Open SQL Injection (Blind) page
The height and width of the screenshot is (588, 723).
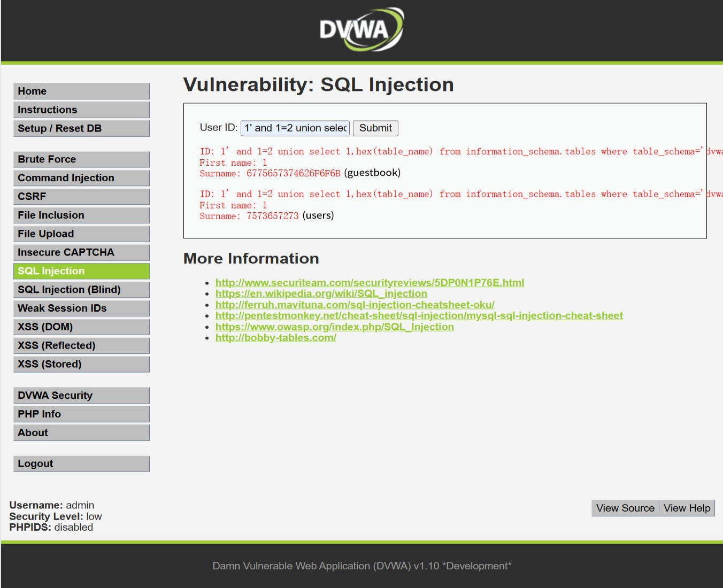(81, 290)
